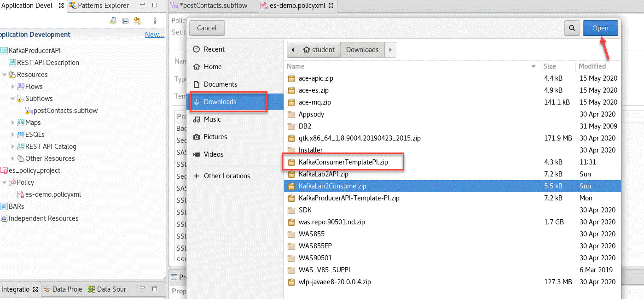The width and height of the screenshot is (644, 299).
Task: Click the student home folder path button
Action: click(319, 50)
